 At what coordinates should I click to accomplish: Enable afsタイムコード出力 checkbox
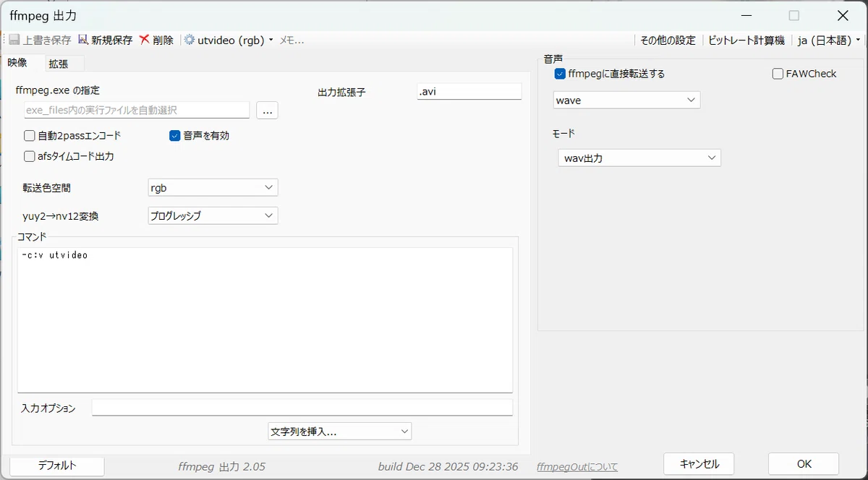point(30,156)
